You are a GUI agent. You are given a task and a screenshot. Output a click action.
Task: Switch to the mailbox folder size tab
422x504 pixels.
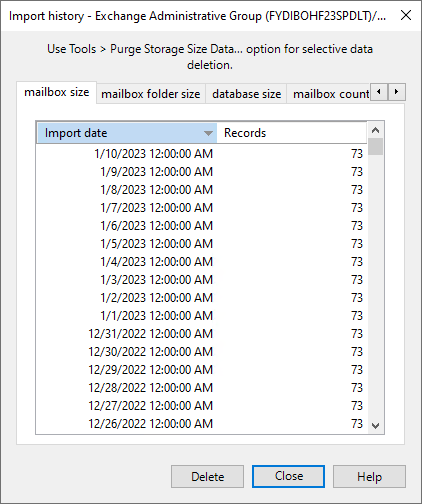(151, 94)
